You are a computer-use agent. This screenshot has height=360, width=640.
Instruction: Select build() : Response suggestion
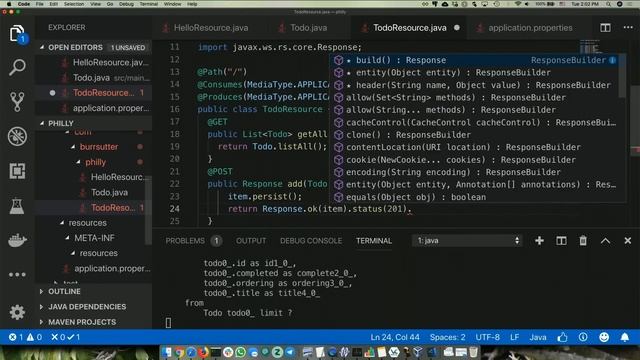[x=475, y=60]
